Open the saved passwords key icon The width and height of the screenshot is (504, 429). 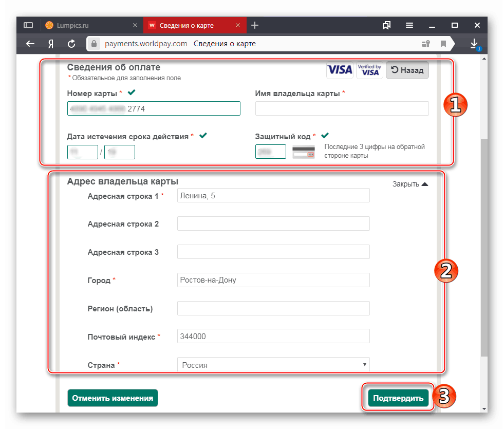[x=425, y=44]
